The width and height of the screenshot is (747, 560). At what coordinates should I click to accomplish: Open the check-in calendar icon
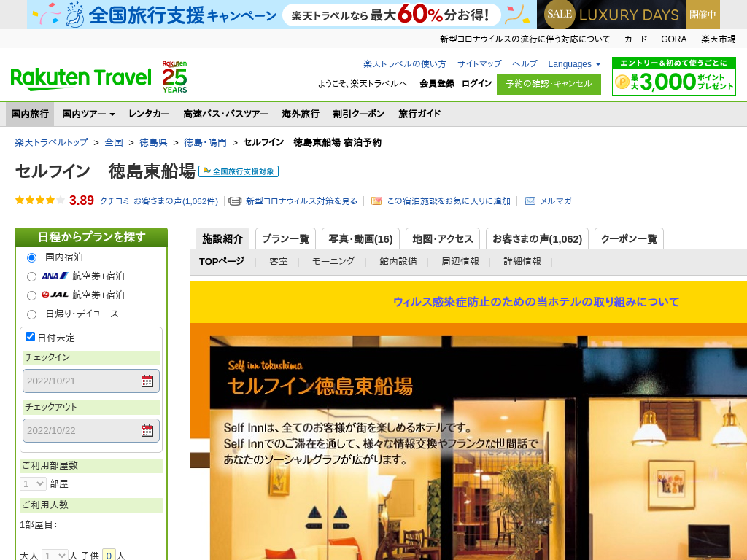point(147,381)
